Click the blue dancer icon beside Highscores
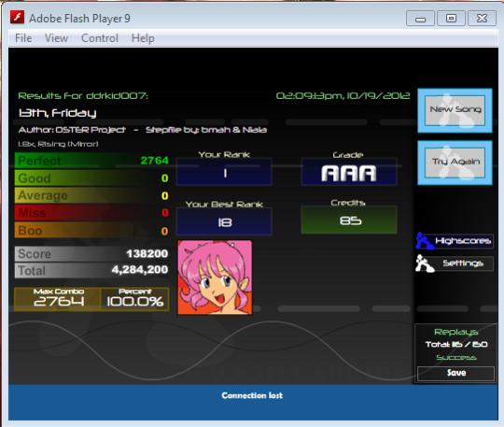 424,241
